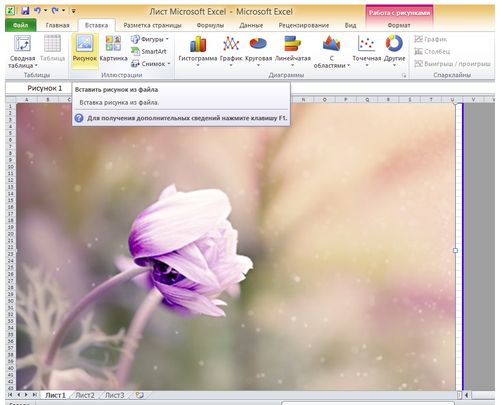Switch to the Вид tab
Viewport: 500px width, 405px height.
pos(350,25)
